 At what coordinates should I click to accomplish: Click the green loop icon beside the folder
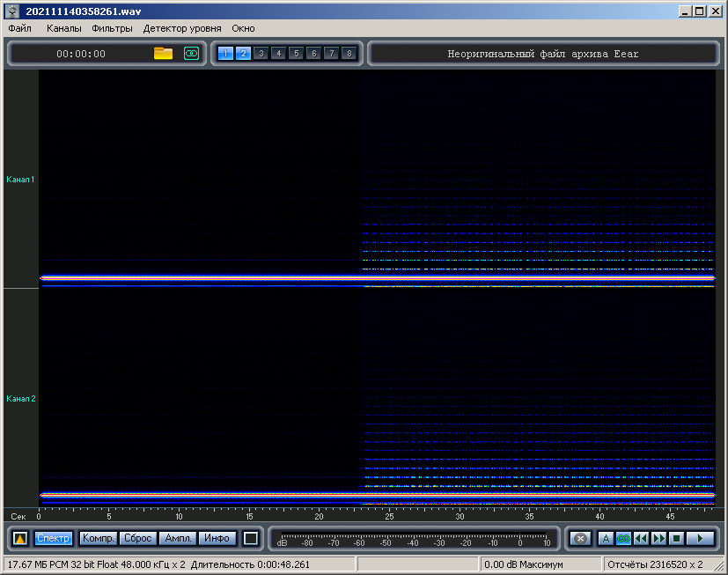pyautogui.click(x=191, y=54)
